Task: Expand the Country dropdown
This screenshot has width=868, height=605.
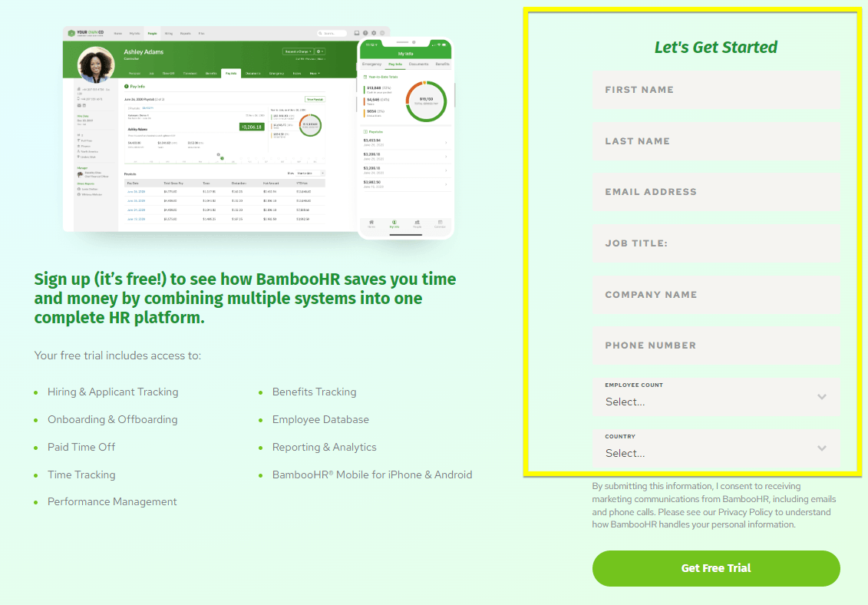Action: point(716,448)
